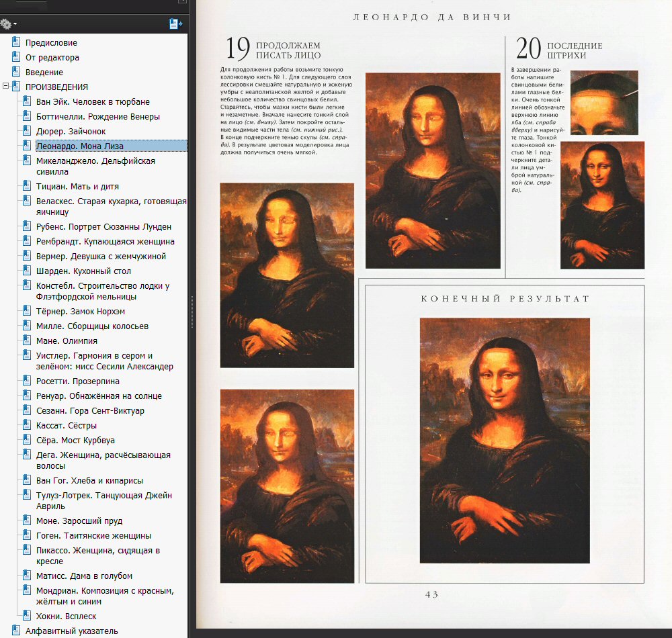
Task: Open the bookmarks panel options gear menu
Action: click(x=9, y=24)
